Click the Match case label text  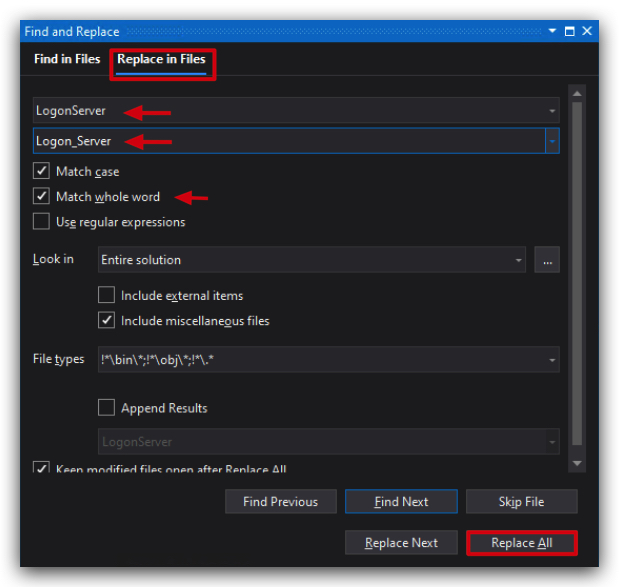(88, 172)
